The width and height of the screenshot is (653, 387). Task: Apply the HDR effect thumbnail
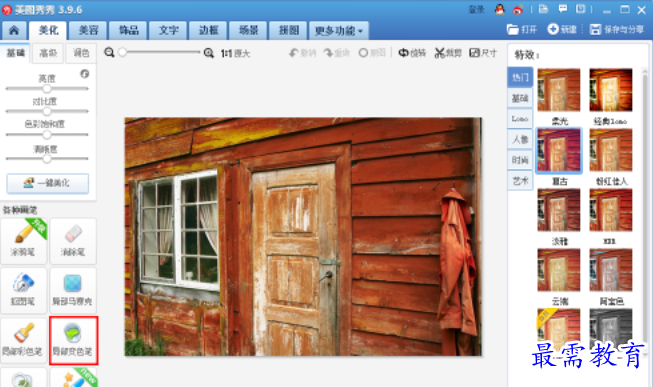pos(611,210)
